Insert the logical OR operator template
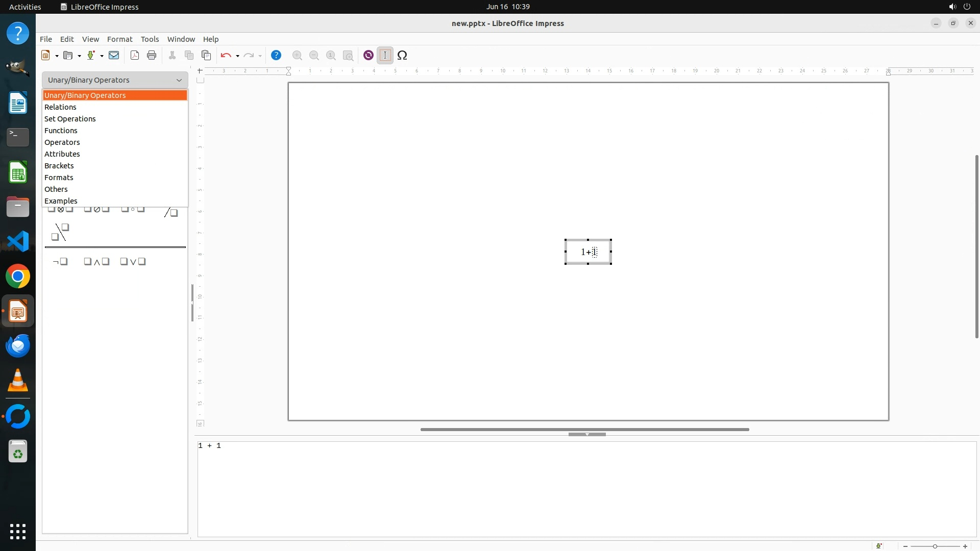This screenshot has width=980, height=551. (133, 262)
